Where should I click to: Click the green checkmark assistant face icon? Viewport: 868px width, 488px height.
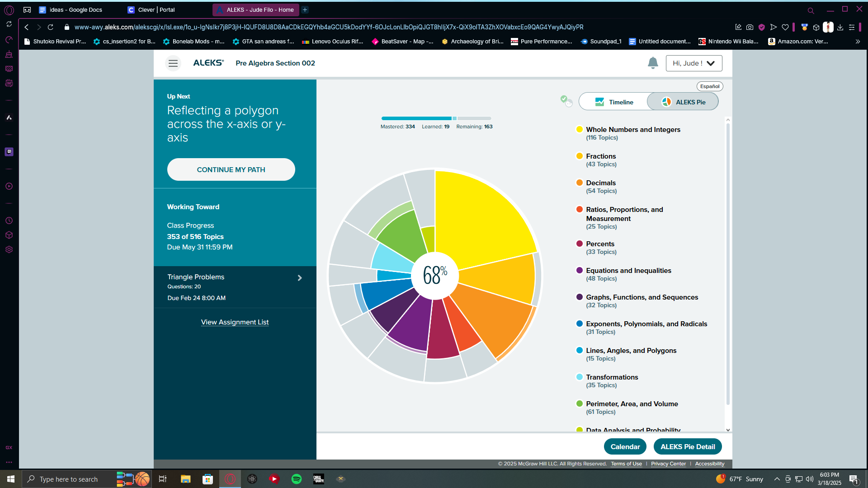[x=566, y=101]
